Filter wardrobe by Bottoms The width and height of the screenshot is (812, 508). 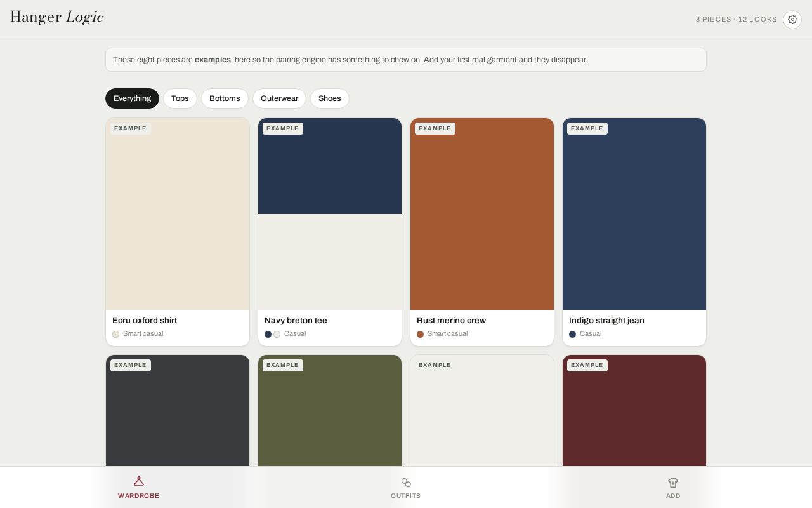(225, 98)
